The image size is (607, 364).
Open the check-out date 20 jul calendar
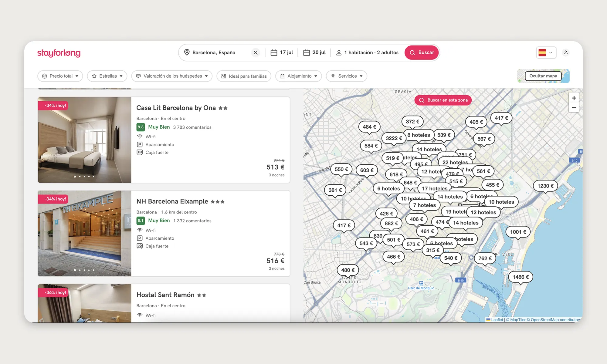click(x=314, y=52)
